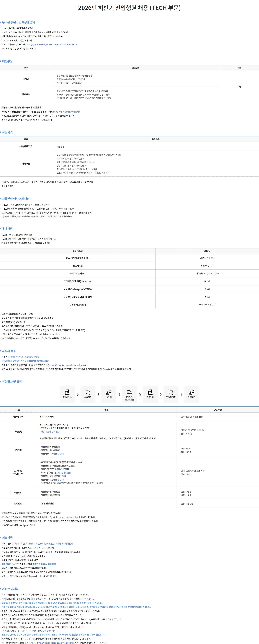Click the blue 서류 스캔본 필수 업로드 text

click(x=50, y=544)
